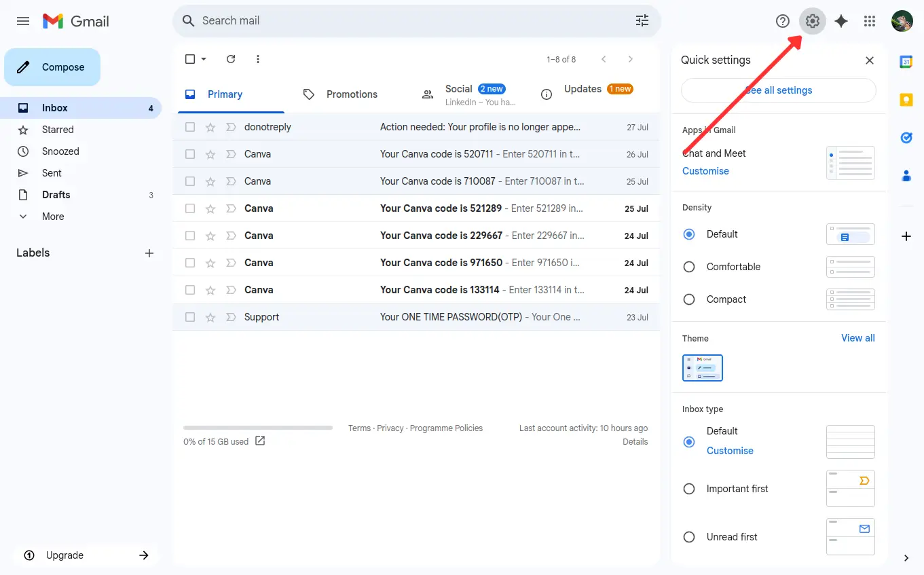Click View all themes link

coord(857,338)
